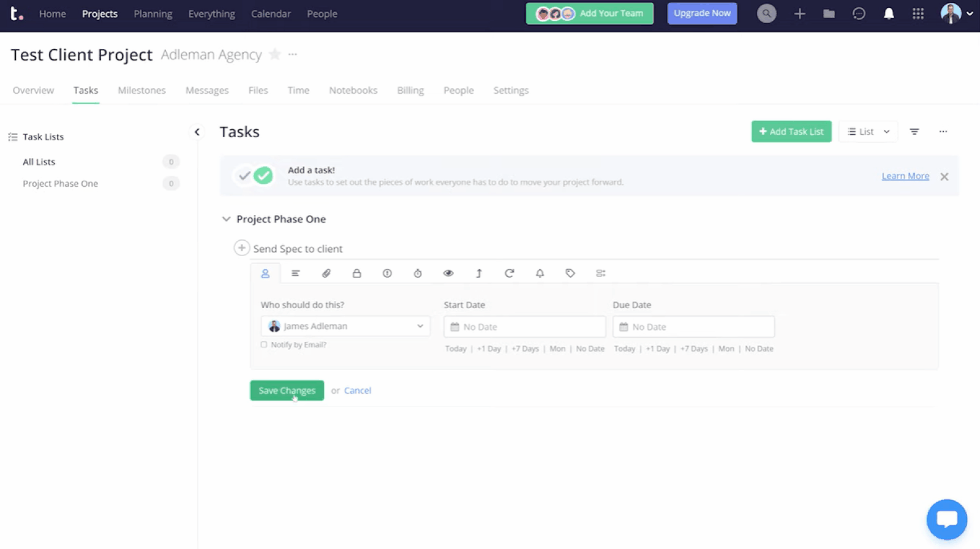The height and width of the screenshot is (549, 980).
Task: Click the Send Spec to client task name field
Action: 594,249
